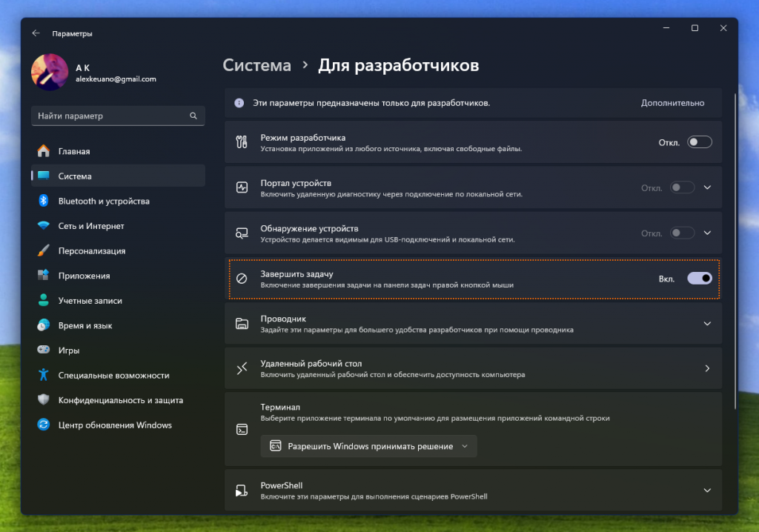This screenshot has width=759, height=532.
Task: Open Персонализация settings
Action: click(x=118, y=250)
